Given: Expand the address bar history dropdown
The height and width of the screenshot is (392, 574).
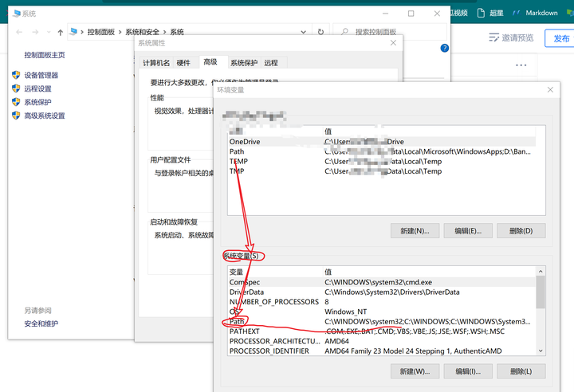Looking at the screenshot, I should pos(304,32).
